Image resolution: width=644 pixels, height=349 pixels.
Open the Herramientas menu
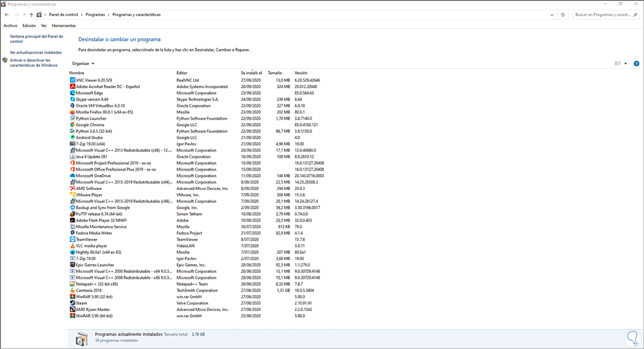point(64,26)
